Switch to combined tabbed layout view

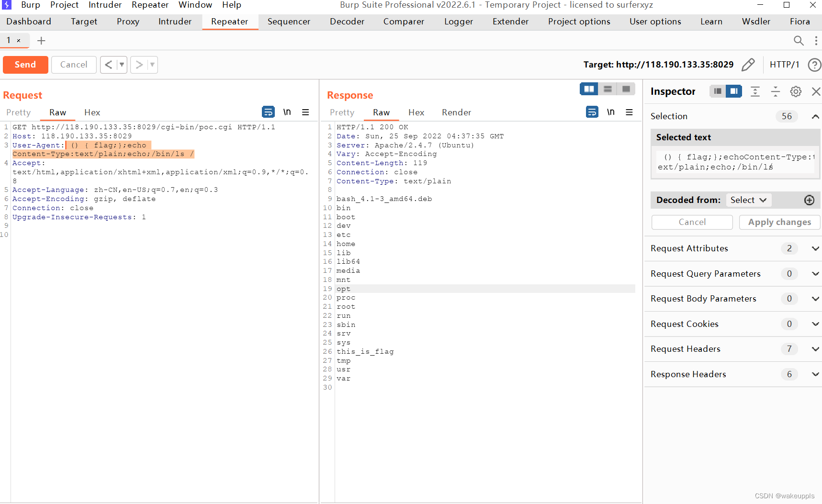point(626,89)
